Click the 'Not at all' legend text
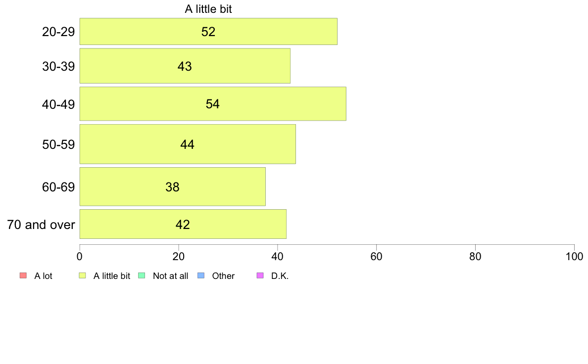588x364 pixels. point(170,276)
